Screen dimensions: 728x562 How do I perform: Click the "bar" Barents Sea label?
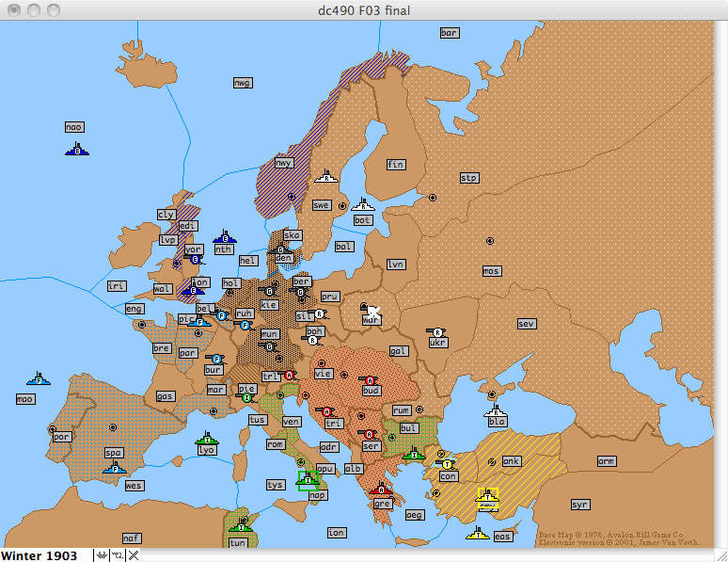click(x=450, y=33)
